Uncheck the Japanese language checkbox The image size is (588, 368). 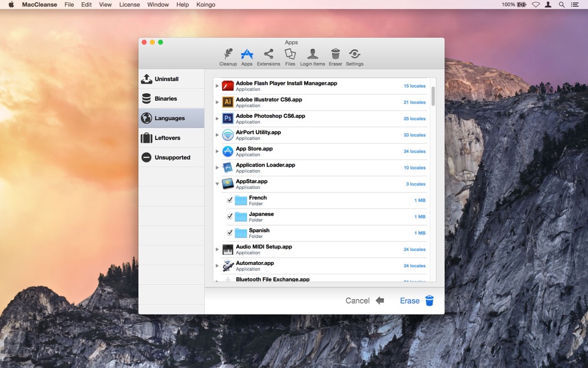click(229, 217)
